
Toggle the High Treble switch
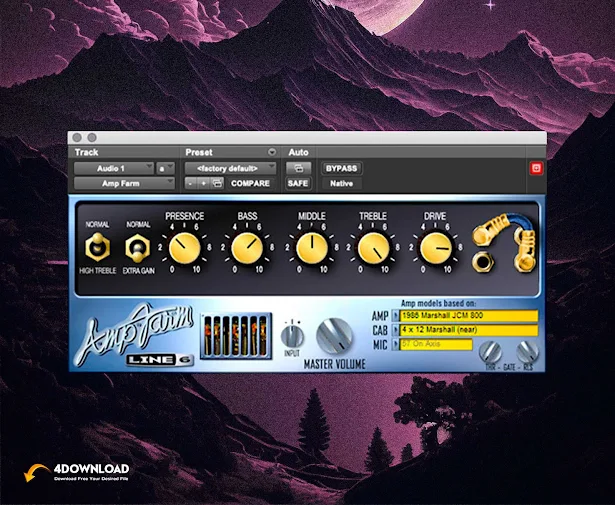pos(97,247)
